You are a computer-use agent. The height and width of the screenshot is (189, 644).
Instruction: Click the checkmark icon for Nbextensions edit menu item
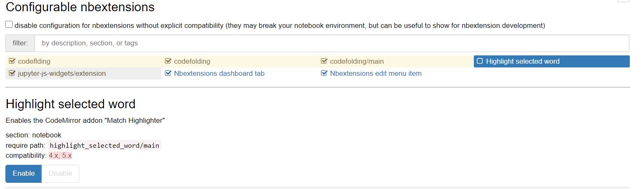point(324,74)
